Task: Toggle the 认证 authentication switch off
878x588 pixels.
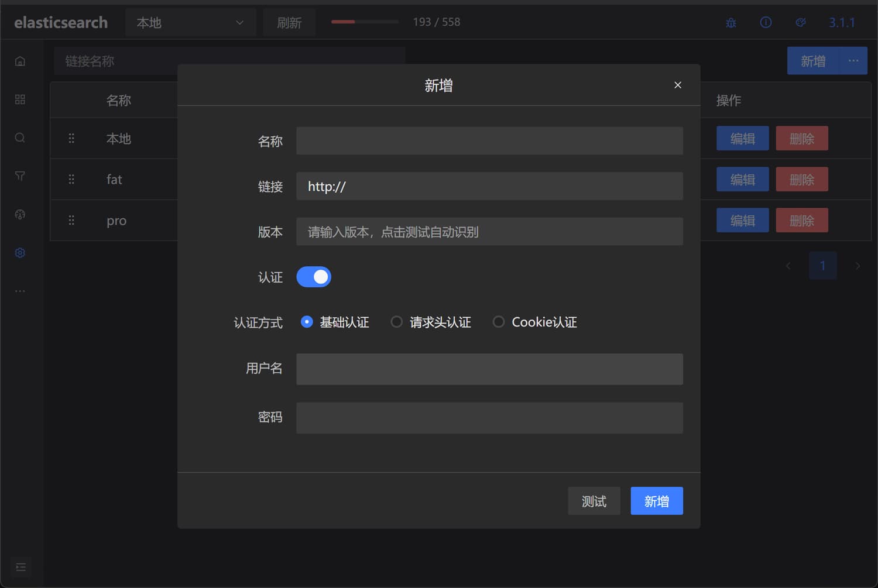Action: [x=314, y=277]
